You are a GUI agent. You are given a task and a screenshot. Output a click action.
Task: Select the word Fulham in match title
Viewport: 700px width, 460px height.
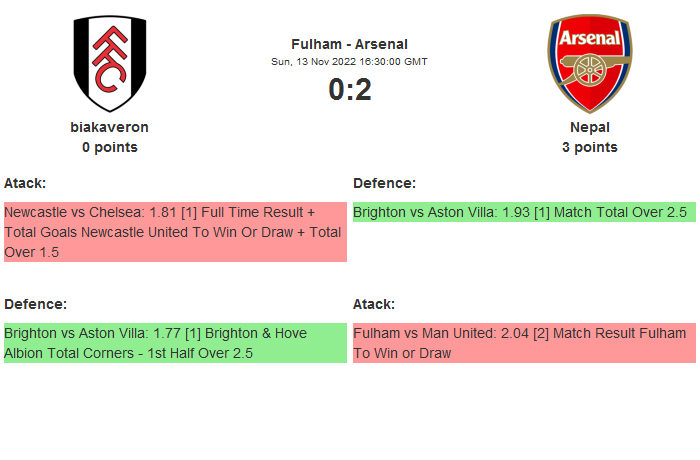tap(313, 44)
